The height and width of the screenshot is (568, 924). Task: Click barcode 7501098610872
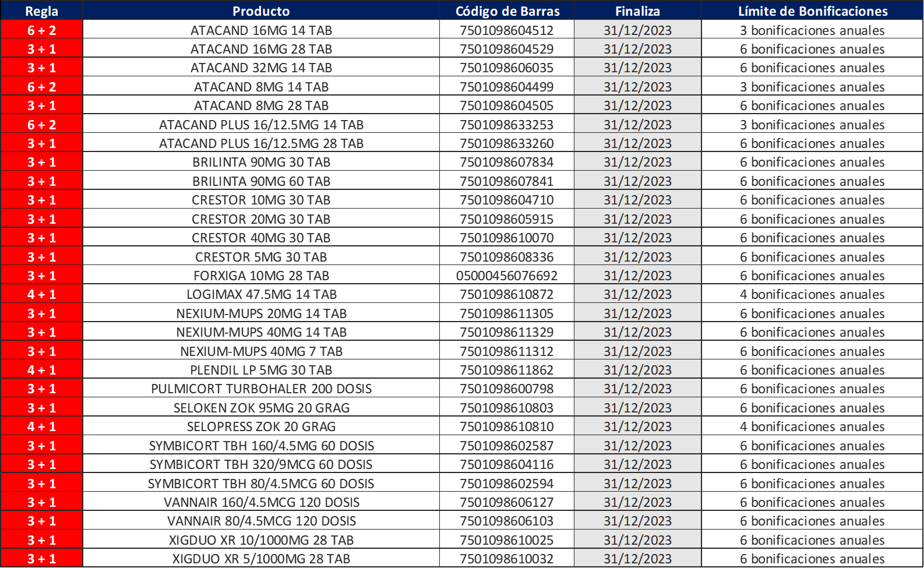pos(507,294)
